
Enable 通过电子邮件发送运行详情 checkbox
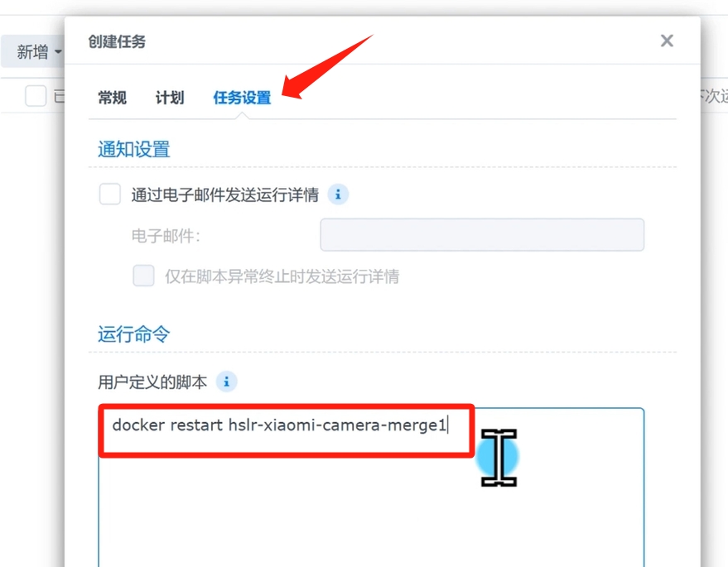pyautogui.click(x=110, y=194)
